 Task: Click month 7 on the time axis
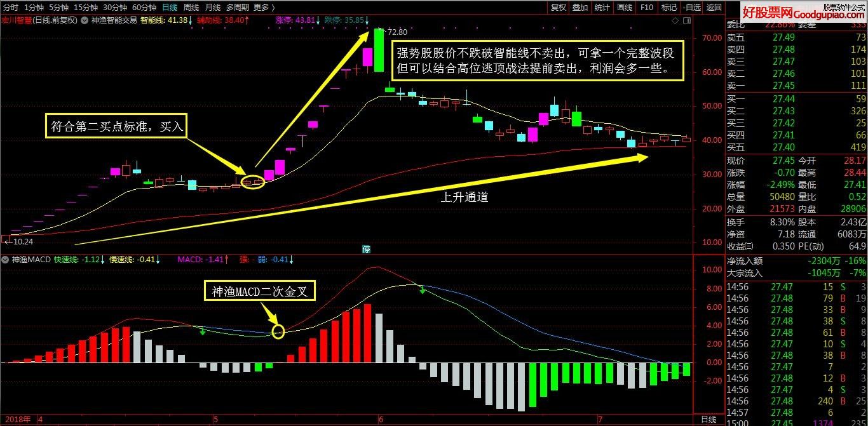click(x=600, y=420)
